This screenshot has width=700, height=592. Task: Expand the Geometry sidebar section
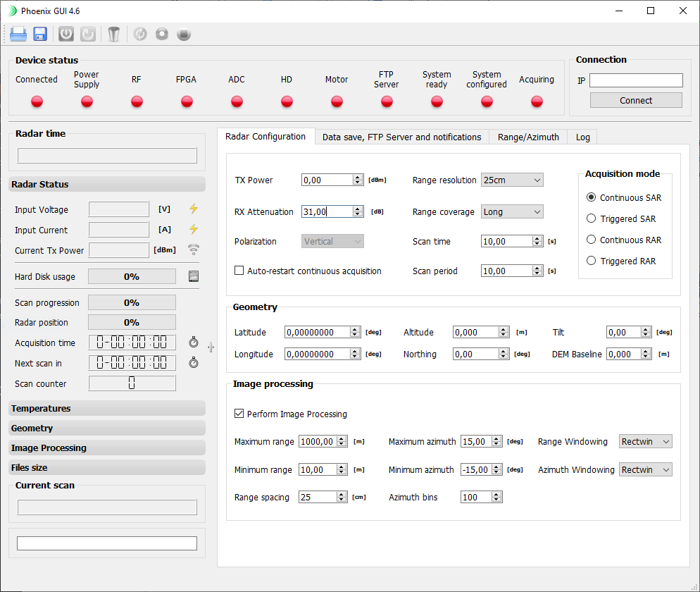pyautogui.click(x=107, y=428)
